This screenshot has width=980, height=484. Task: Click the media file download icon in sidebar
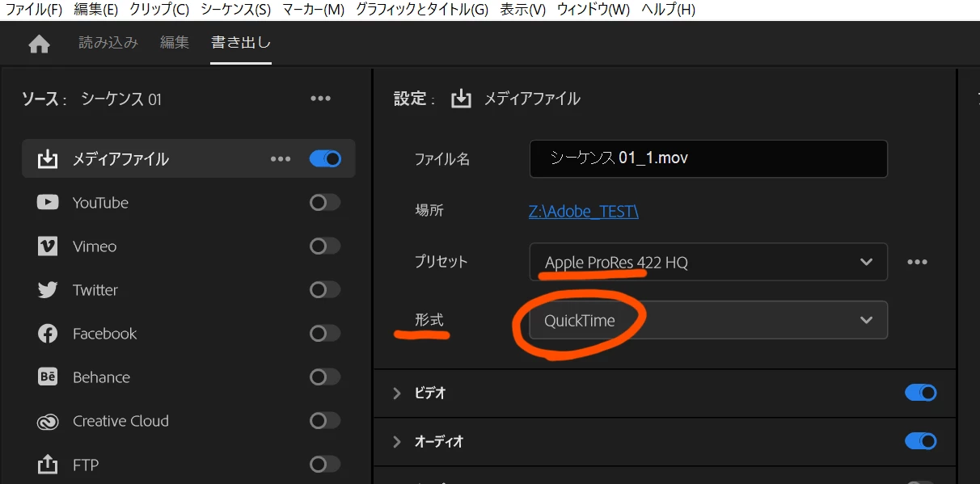coord(48,159)
